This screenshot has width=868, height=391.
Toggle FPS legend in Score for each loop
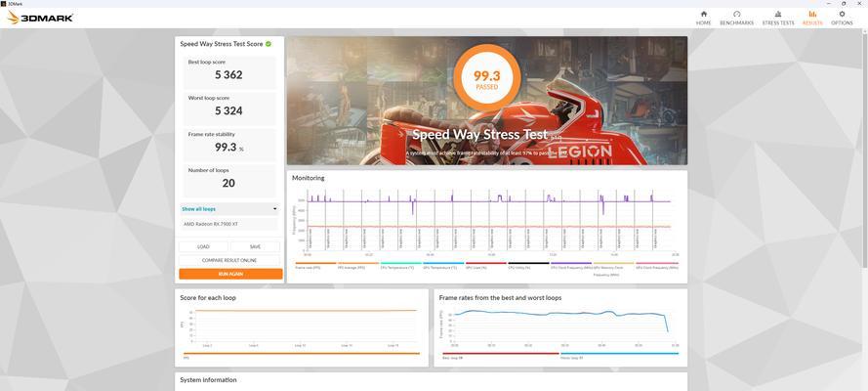coord(301,355)
